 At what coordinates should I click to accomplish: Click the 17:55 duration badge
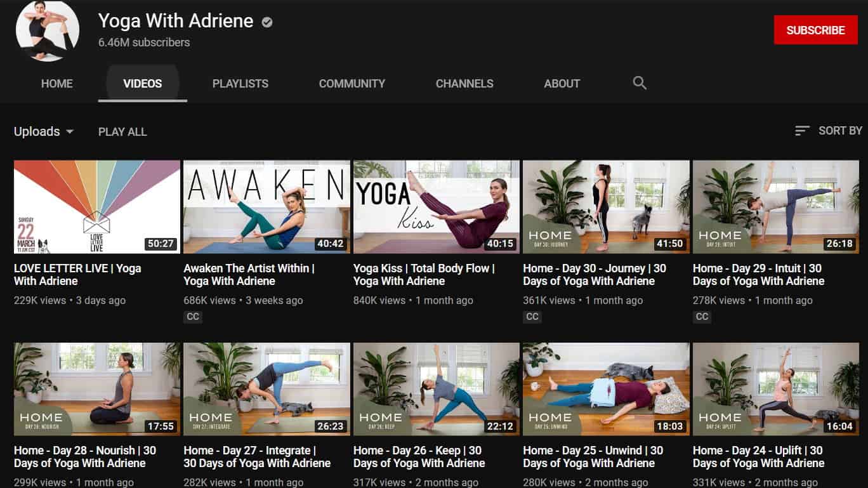(x=161, y=426)
